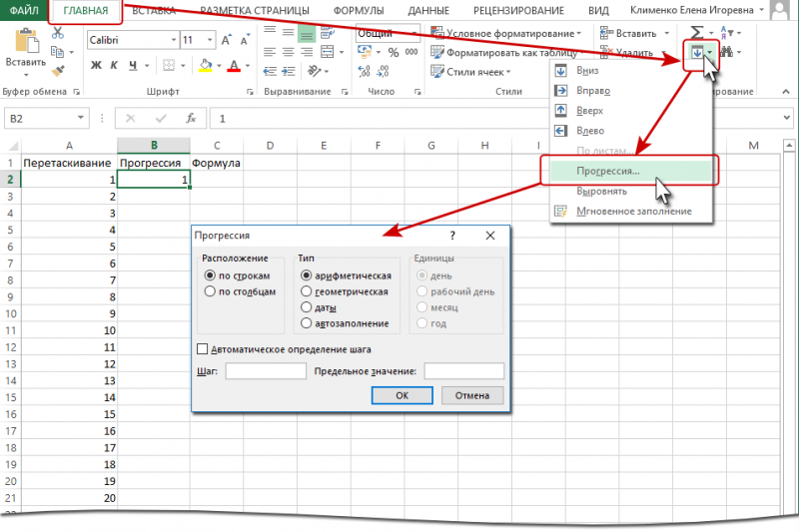Click Отмена in Прогрессия dialog

(x=472, y=395)
